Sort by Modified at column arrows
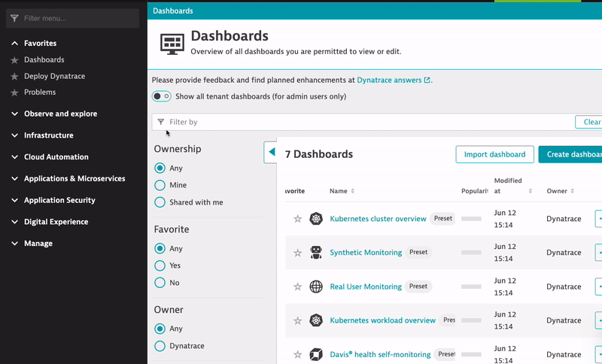602x364 pixels. (x=531, y=191)
